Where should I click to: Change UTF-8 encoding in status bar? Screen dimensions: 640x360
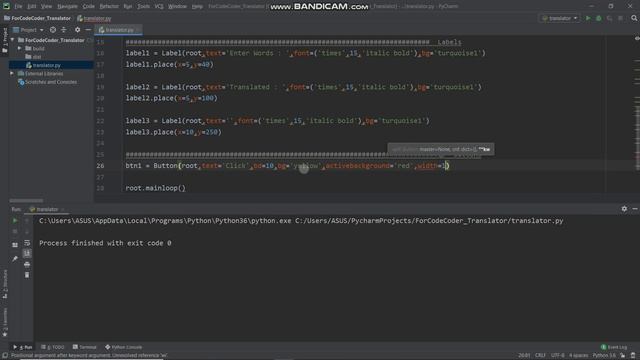tap(558, 356)
